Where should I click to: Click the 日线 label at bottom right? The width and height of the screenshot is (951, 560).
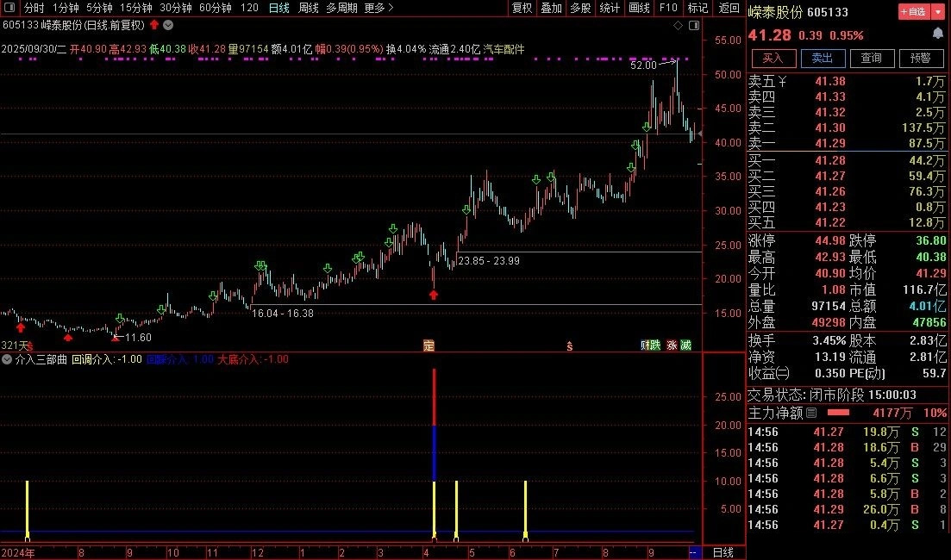[723, 553]
